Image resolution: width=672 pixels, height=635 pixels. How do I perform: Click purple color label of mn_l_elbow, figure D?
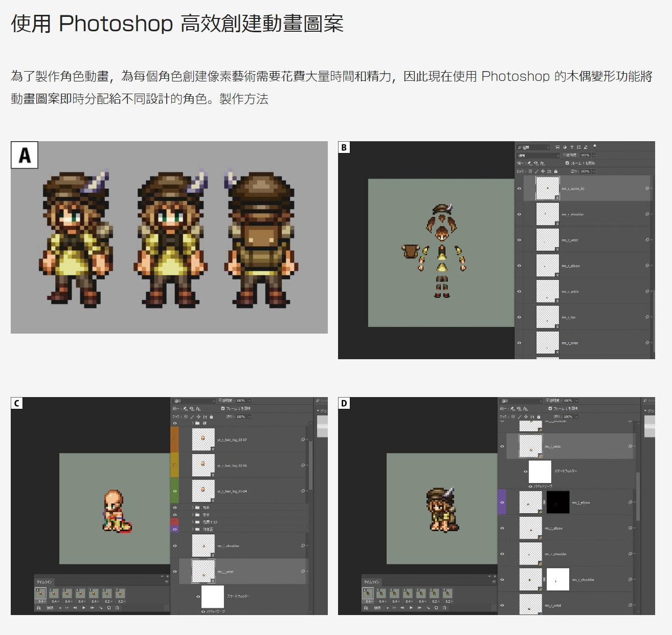pos(502,502)
